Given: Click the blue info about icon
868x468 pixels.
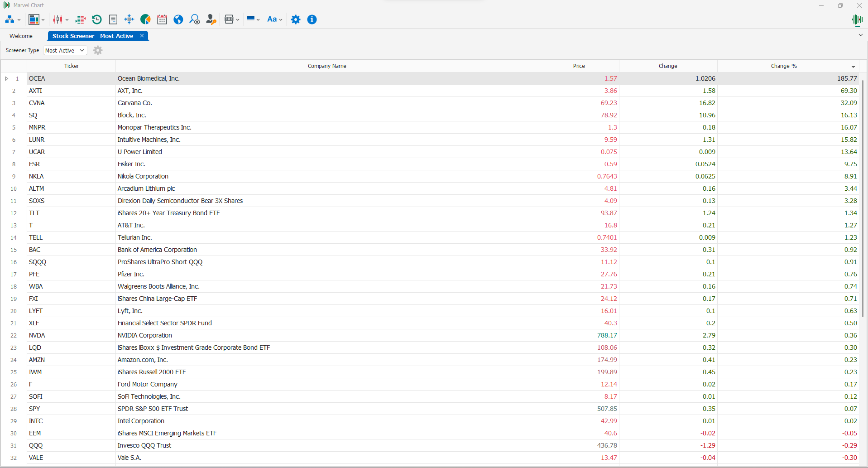Looking at the screenshot, I should coord(312,19).
